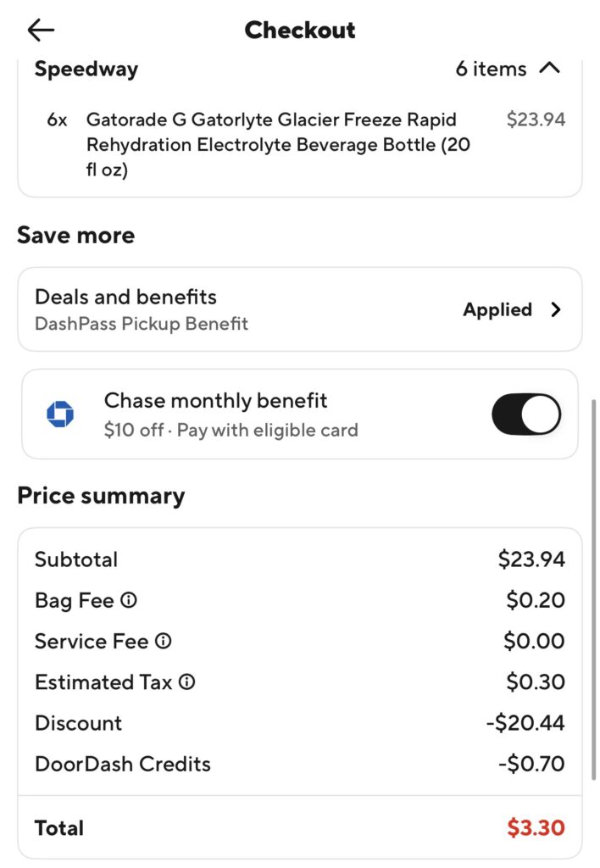The width and height of the screenshot is (600, 868).
Task: Click the $3.30 total amount
Action: 536,827
